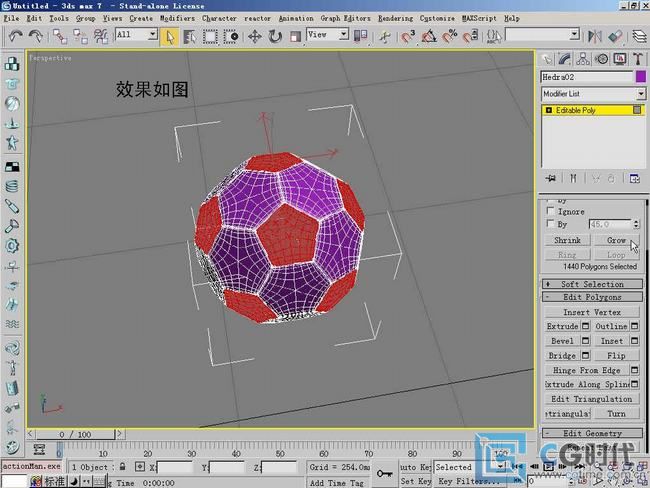650x488 pixels.
Task: Toggle the Selection Lock padlock icon
Action: pos(123,466)
